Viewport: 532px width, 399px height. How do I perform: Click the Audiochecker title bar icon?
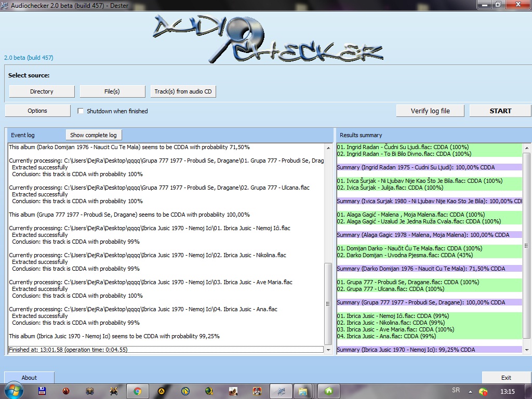click(4, 5)
